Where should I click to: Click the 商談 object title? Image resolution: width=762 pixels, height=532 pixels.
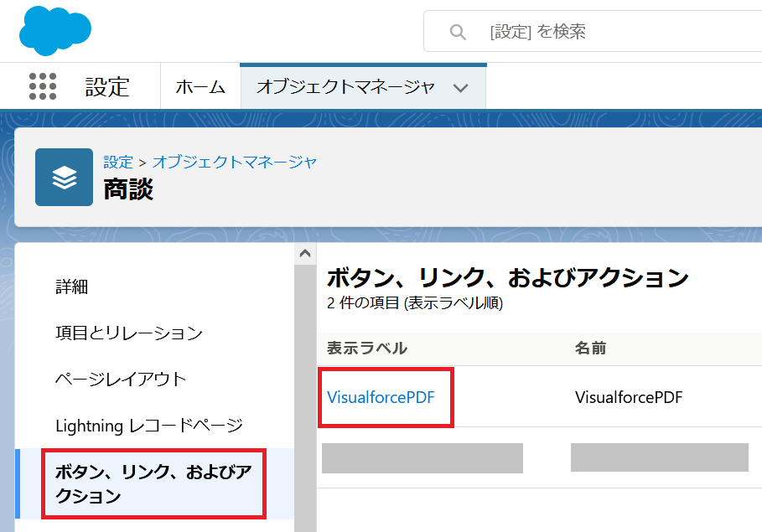pyautogui.click(x=128, y=189)
